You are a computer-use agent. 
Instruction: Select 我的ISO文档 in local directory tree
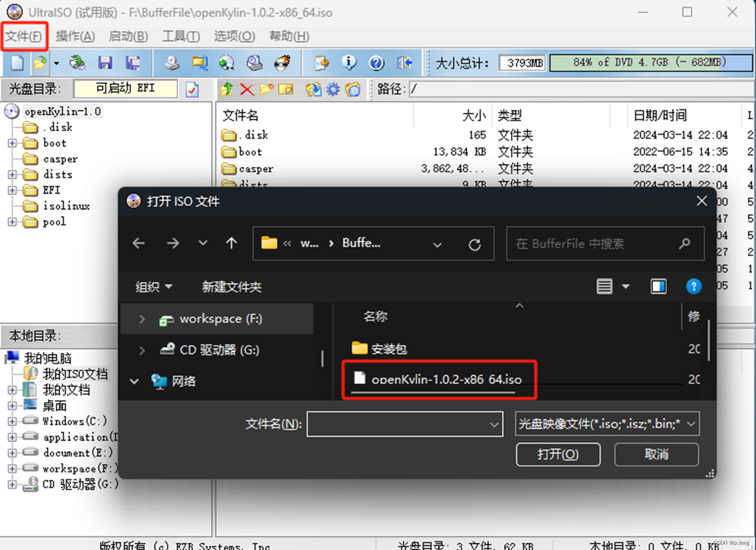(75, 374)
